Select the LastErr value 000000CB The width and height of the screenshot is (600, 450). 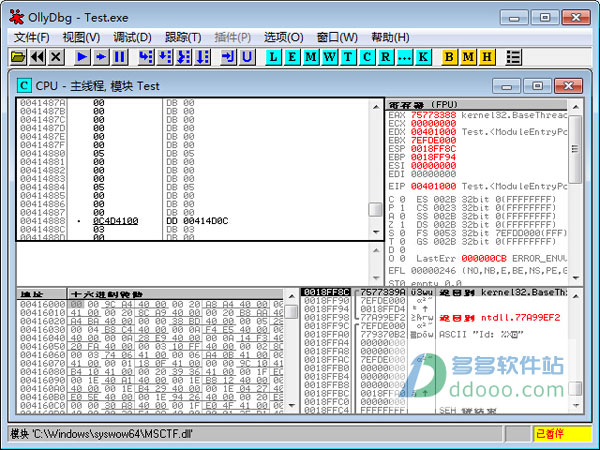(x=484, y=258)
